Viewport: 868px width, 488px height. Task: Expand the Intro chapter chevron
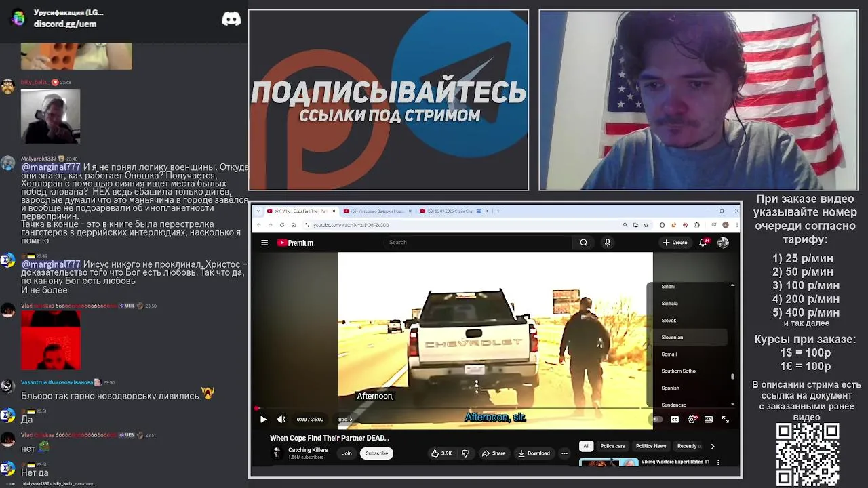[350, 420]
